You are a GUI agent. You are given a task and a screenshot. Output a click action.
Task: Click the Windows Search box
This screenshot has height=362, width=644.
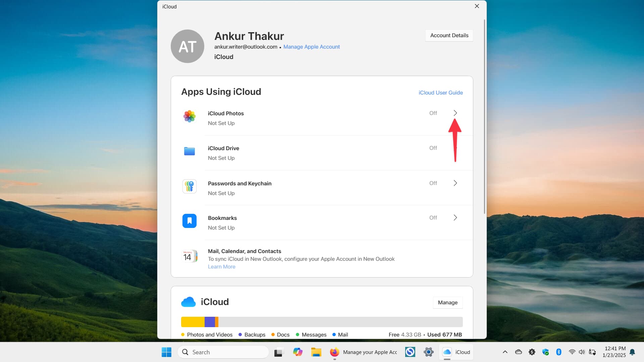pos(223,352)
